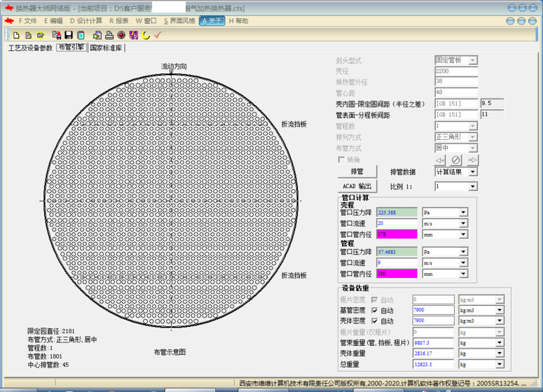Click the print preview toolbar icon

(x=97, y=35)
